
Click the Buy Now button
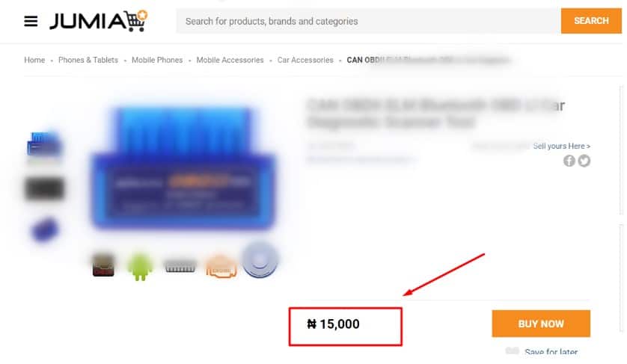pyautogui.click(x=541, y=324)
